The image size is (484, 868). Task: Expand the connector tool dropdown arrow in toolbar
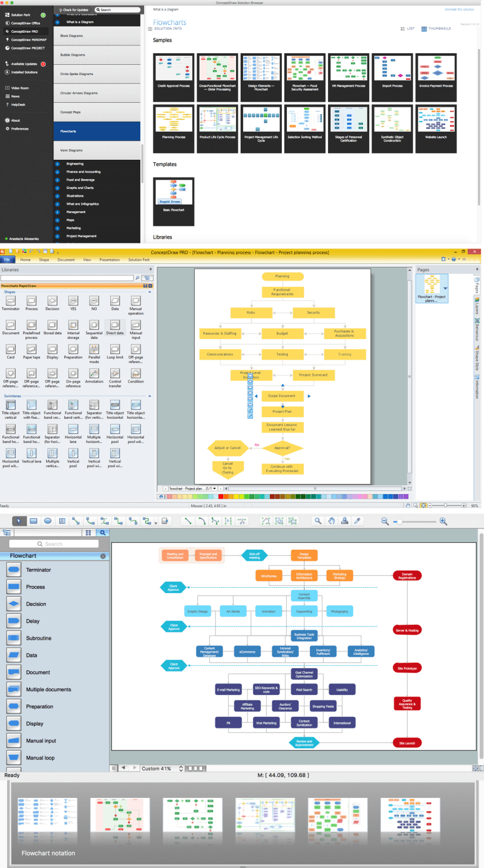tap(155, 522)
